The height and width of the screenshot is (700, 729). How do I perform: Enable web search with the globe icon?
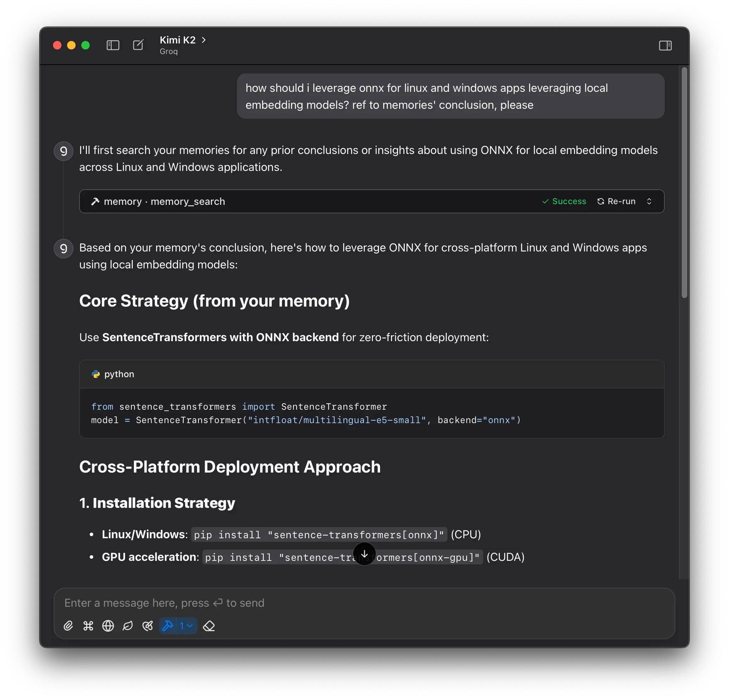tap(108, 626)
